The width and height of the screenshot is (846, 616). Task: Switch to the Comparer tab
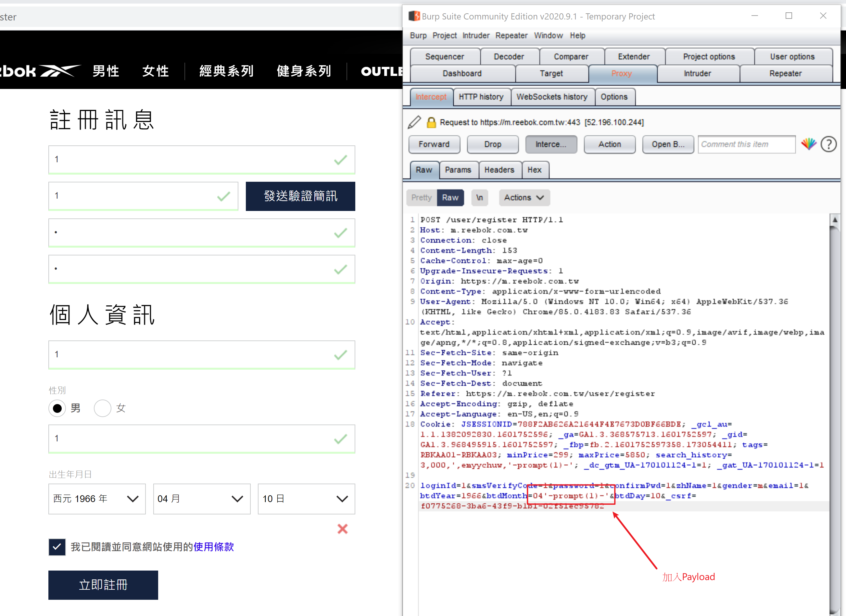point(571,57)
